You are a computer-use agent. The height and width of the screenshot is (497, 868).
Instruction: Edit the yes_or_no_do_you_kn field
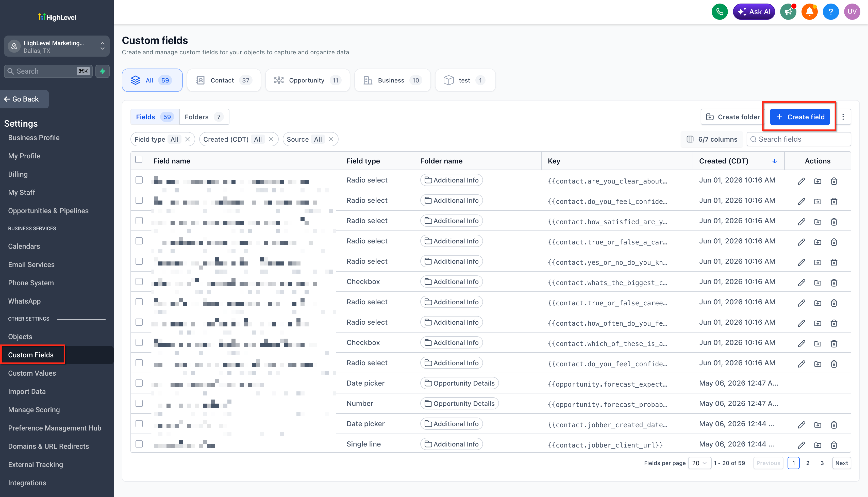[802, 262]
